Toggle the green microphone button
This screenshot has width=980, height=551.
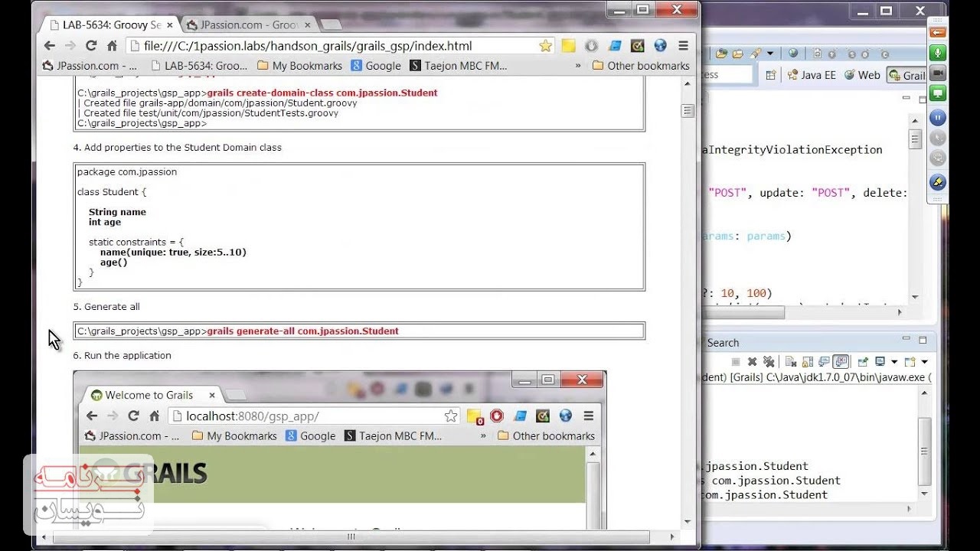point(937,53)
